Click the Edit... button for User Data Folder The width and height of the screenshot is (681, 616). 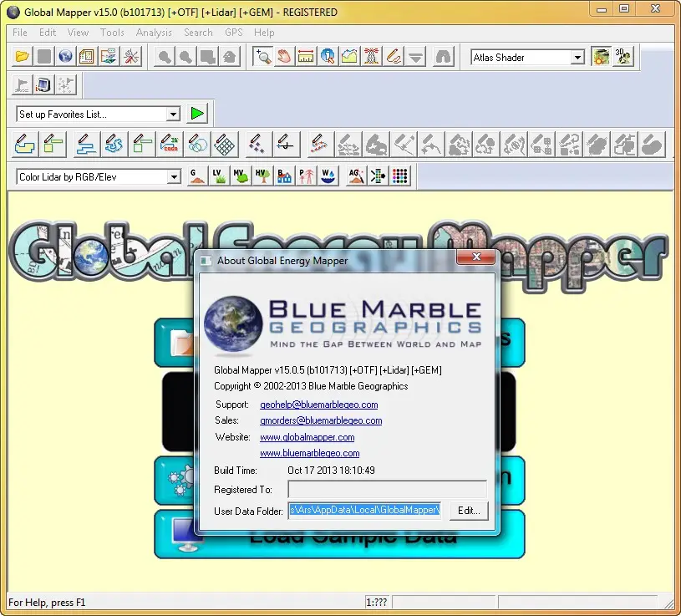469,511
